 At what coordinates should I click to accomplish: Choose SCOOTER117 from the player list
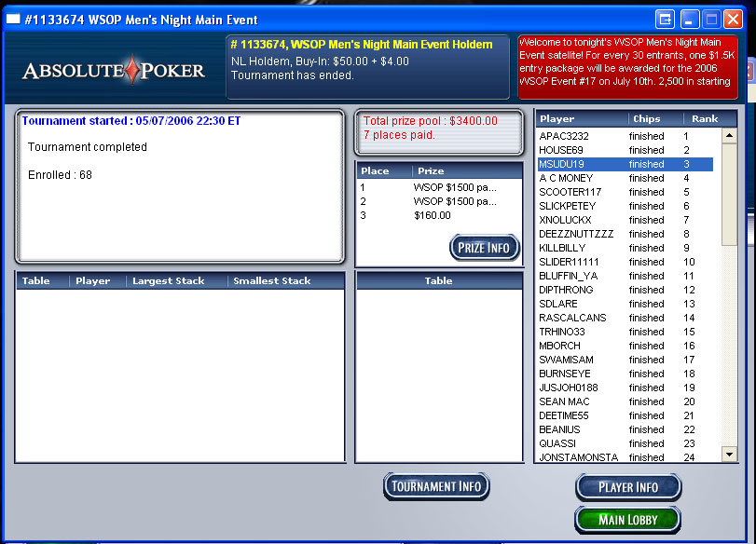tap(625, 192)
